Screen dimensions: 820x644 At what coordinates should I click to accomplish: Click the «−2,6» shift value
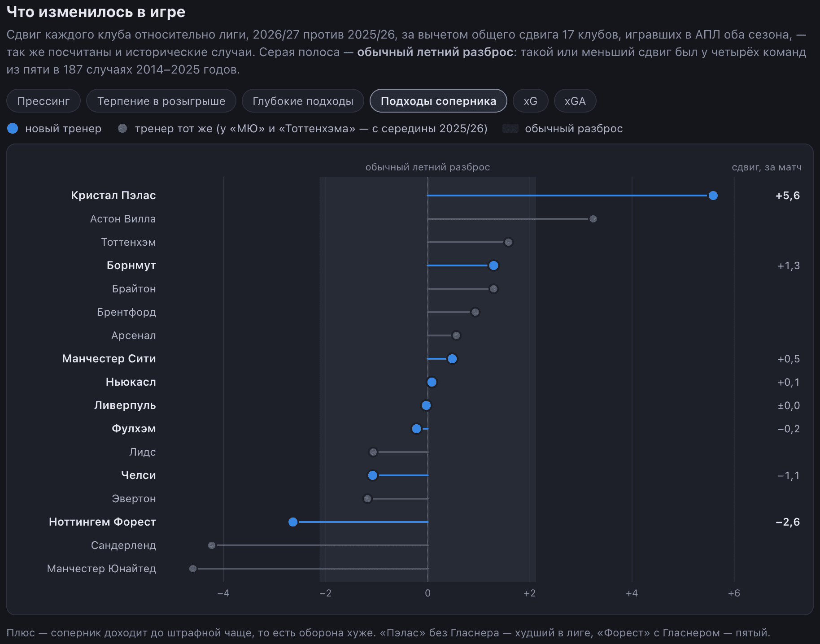pyautogui.click(x=788, y=522)
